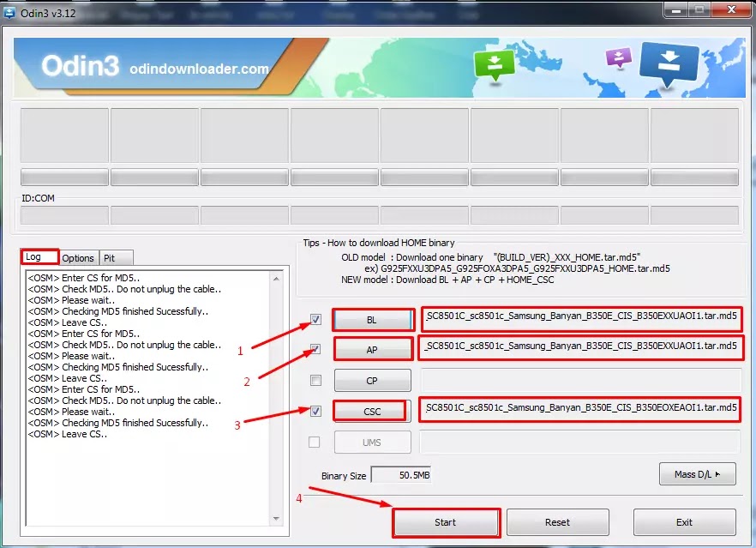Click the last log line "Leave CS.."
The width and height of the screenshot is (756, 548).
(67, 434)
